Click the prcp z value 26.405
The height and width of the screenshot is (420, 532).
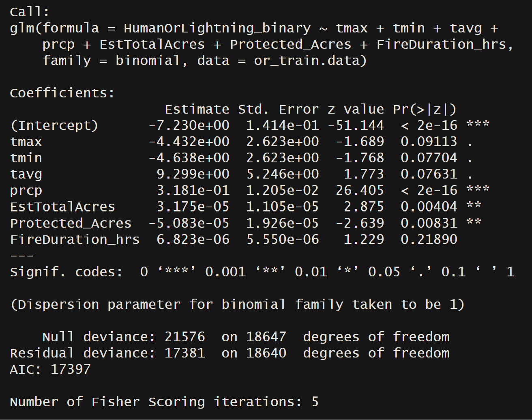click(x=360, y=190)
